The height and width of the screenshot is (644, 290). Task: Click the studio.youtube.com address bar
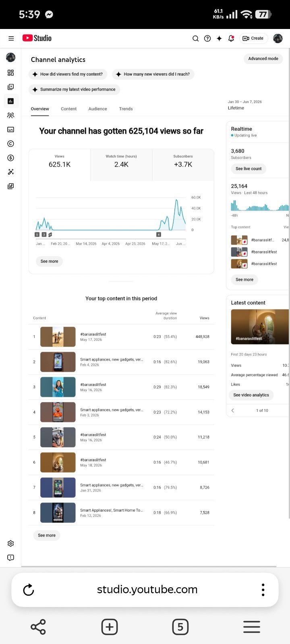click(147, 590)
